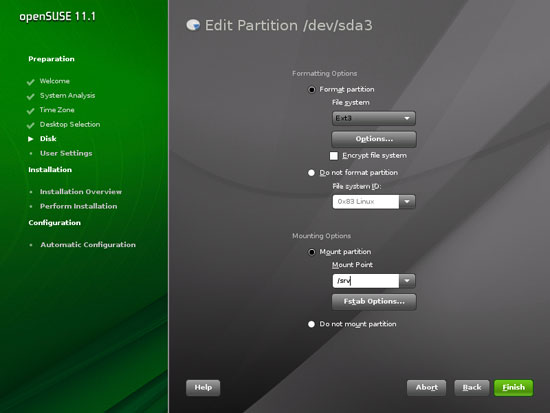Select Do not mount partition option
This screenshot has width=550, height=413.
click(x=311, y=324)
